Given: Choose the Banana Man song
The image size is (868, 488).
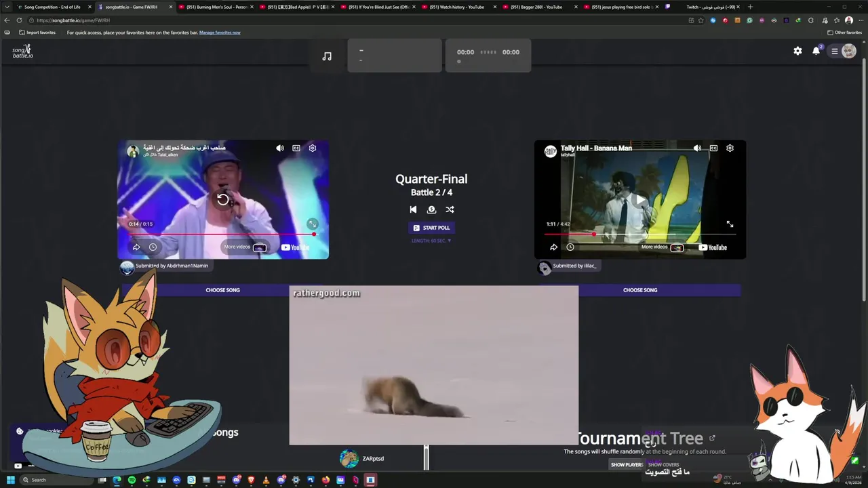Looking at the screenshot, I should coord(640,290).
